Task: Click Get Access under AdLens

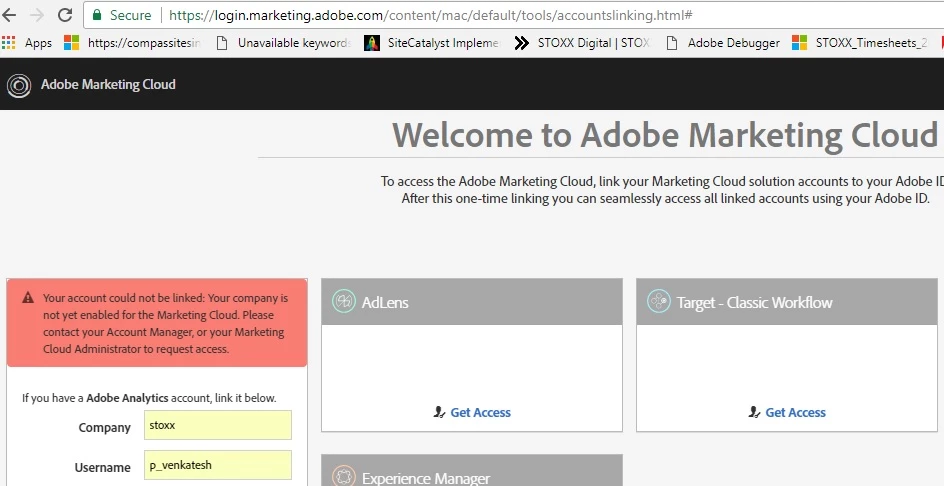Action: point(480,413)
